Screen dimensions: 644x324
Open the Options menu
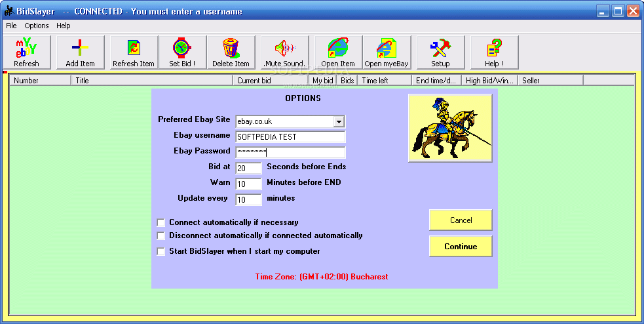(x=37, y=26)
